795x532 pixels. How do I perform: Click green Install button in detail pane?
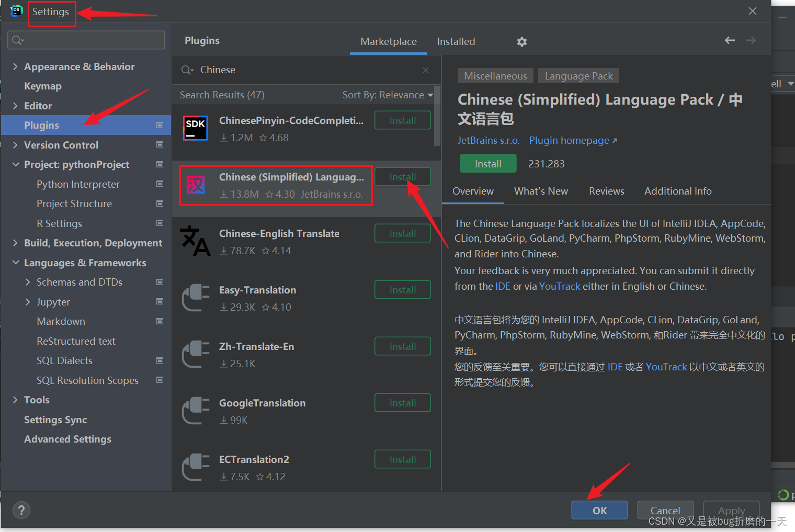(x=488, y=164)
